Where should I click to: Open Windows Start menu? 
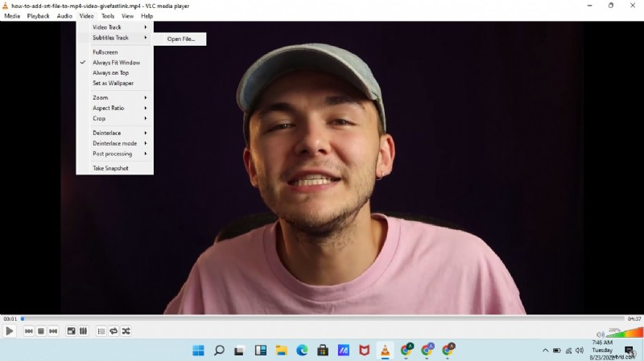[198, 351]
